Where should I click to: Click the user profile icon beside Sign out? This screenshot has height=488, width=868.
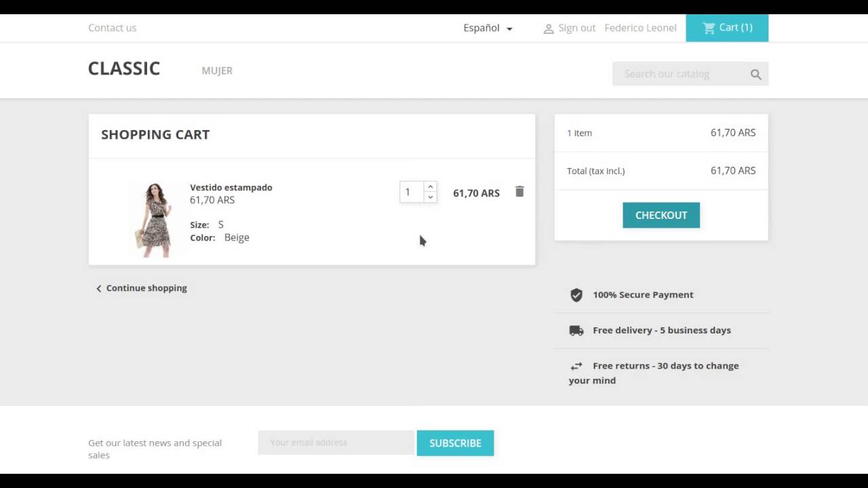[x=549, y=28]
